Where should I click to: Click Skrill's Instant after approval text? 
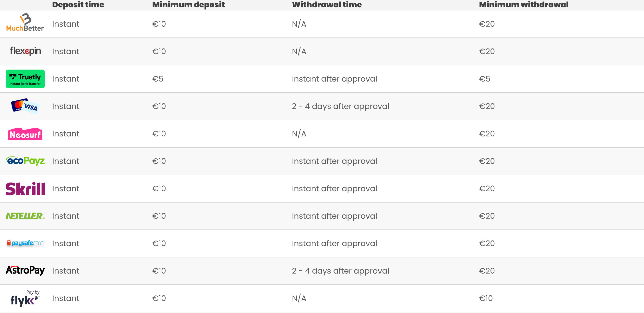[x=334, y=189]
